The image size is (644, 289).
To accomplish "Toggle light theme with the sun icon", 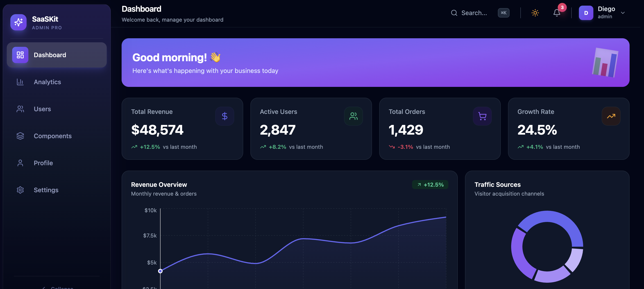I will click(535, 13).
